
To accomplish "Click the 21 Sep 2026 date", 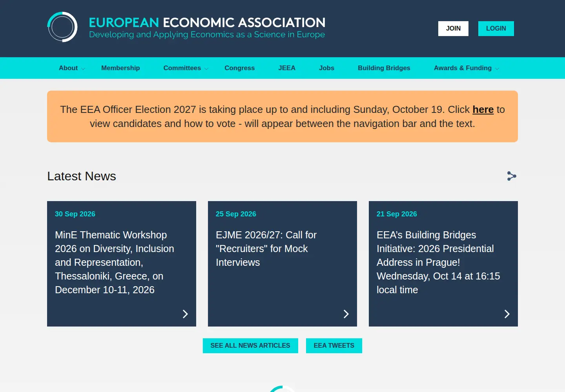I will pyautogui.click(x=397, y=214).
